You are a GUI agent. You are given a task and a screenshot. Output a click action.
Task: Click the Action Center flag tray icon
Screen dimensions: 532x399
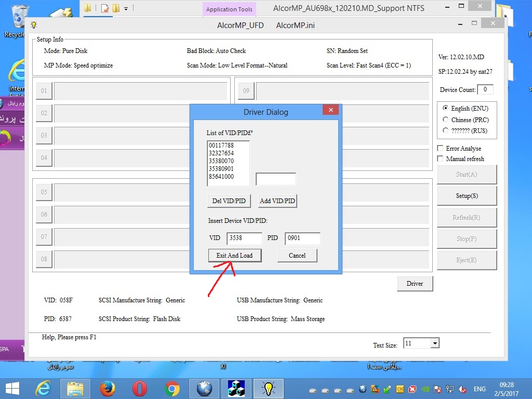pos(437,389)
